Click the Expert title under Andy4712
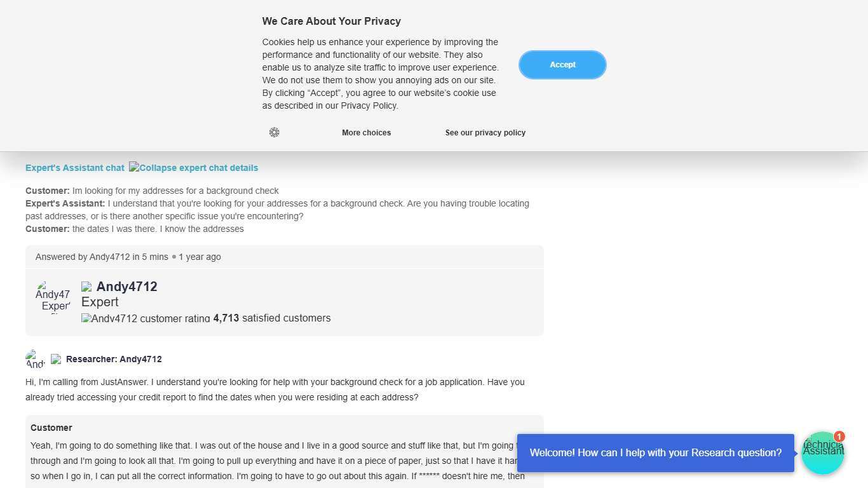 click(x=100, y=302)
